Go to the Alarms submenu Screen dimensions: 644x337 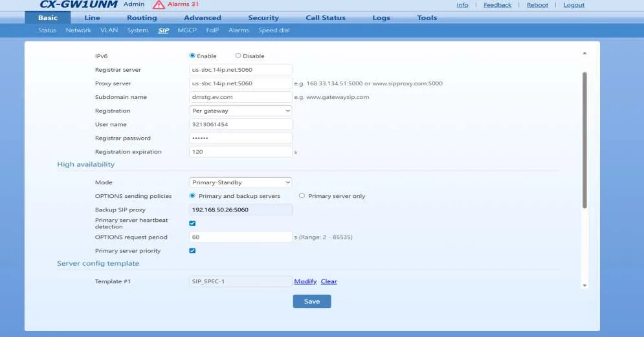coord(239,30)
